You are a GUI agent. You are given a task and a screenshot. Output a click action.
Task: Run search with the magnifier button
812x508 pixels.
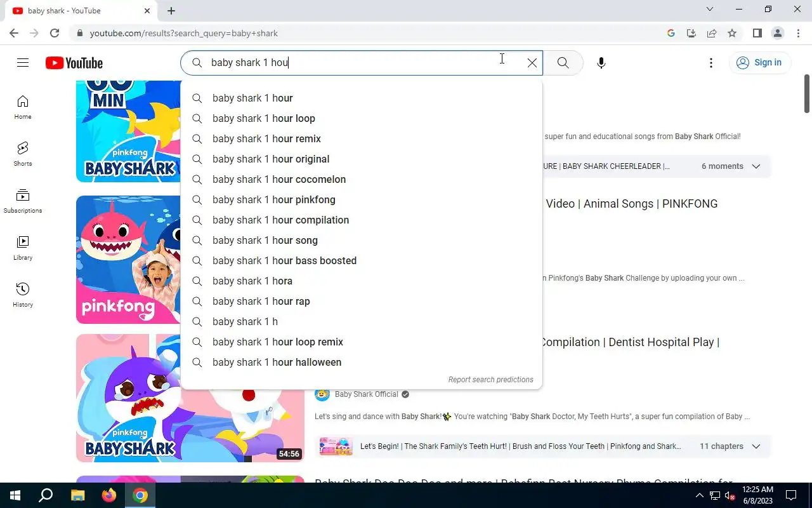click(563, 63)
